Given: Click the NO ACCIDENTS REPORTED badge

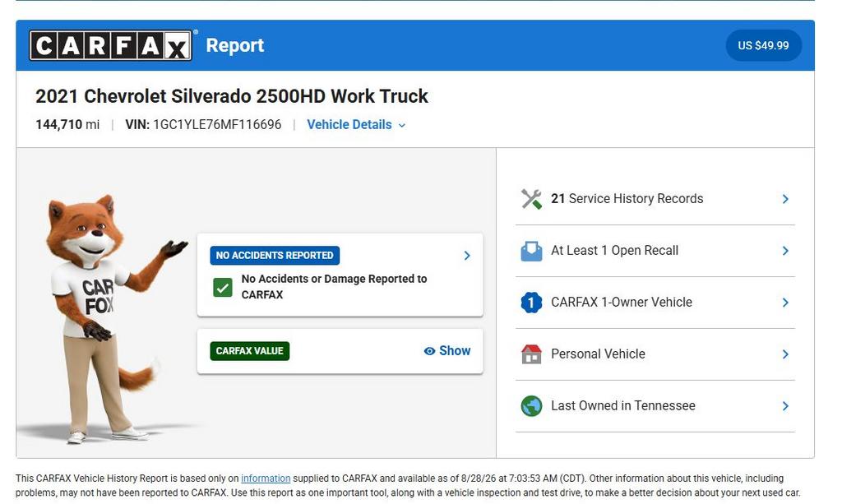Looking at the screenshot, I should [x=275, y=256].
